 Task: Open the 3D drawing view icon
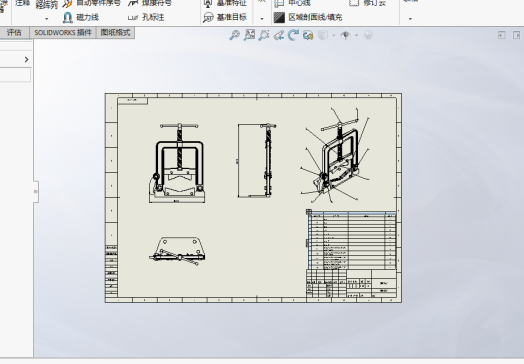[308, 35]
